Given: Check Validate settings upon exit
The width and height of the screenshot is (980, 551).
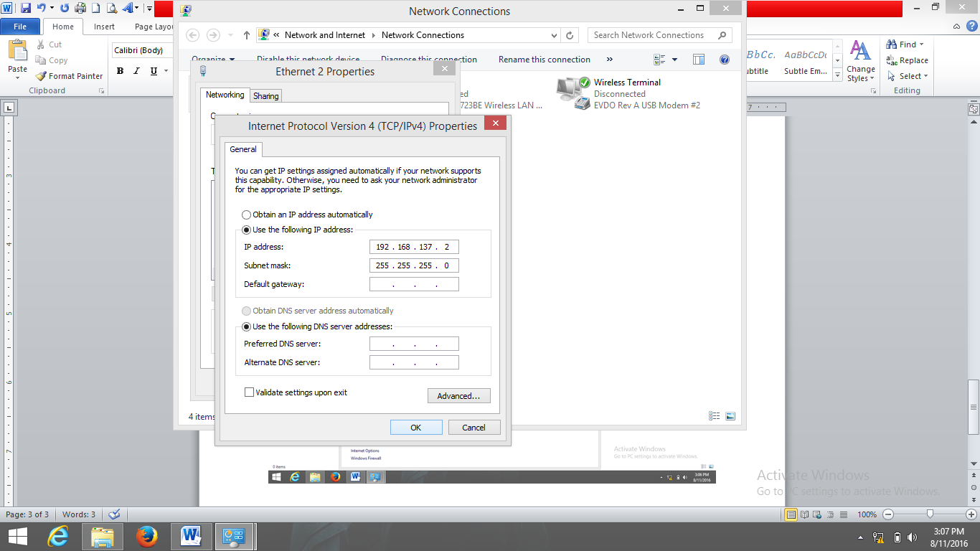Looking at the screenshot, I should (249, 392).
